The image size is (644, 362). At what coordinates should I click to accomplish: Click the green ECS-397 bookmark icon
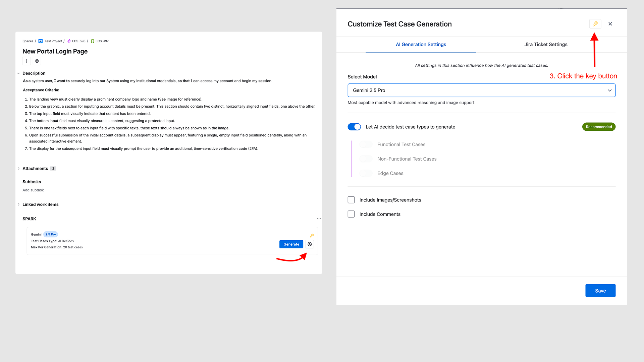93,41
